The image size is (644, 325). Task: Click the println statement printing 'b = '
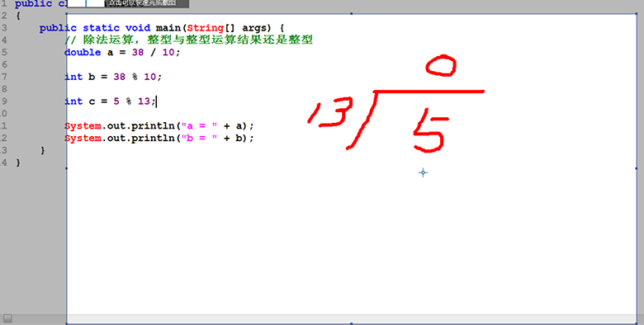point(159,139)
